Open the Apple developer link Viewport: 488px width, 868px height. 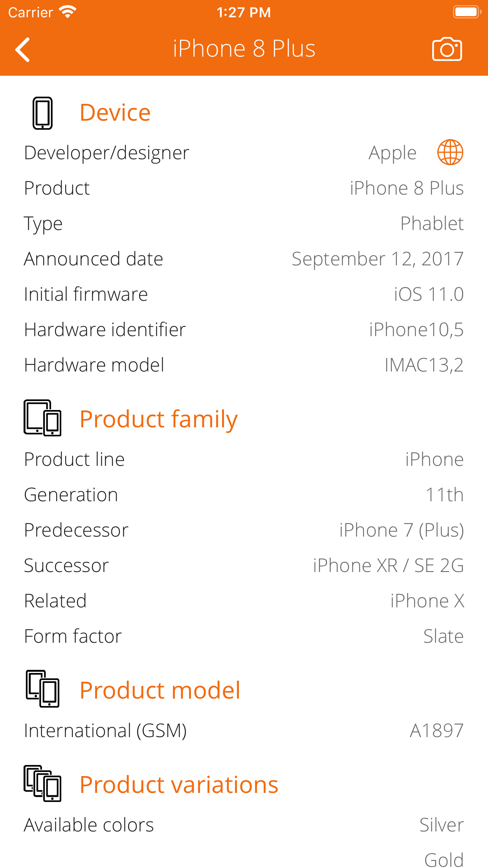tap(393, 152)
